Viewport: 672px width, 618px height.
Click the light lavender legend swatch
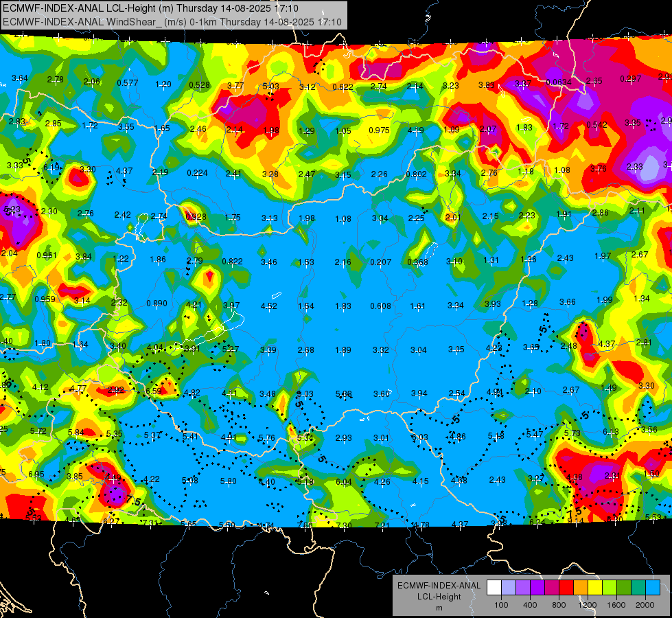click(x=508, y=588)
